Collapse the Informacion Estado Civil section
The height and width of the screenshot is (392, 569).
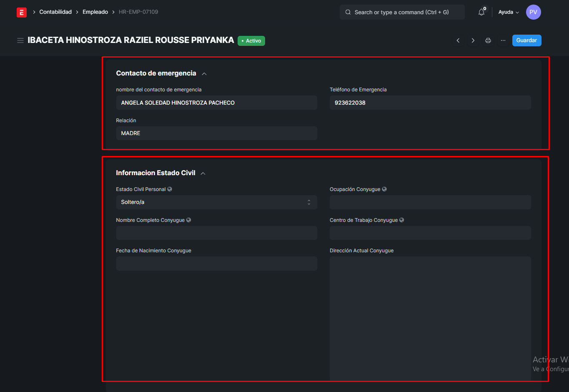pyautogui.click(x=203, y=173)
